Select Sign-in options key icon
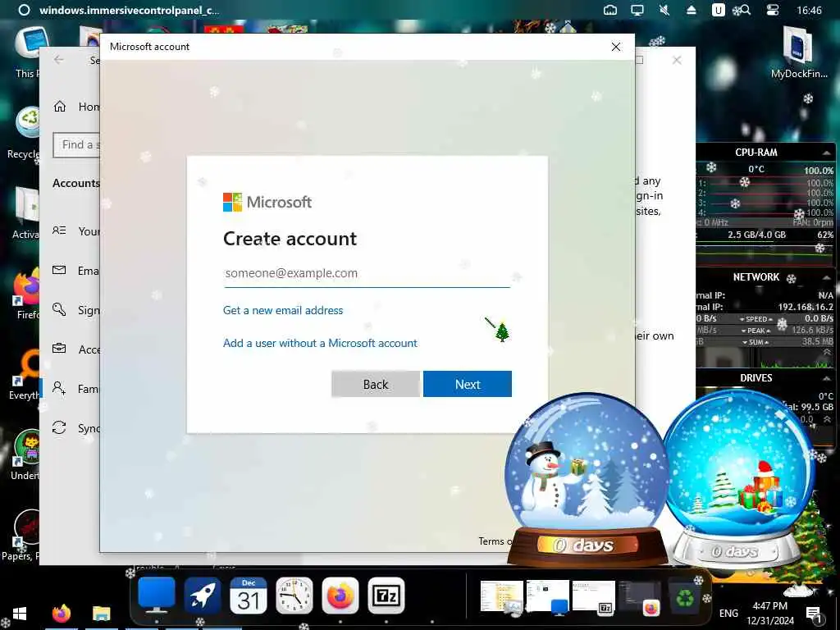This screenshot has width=840, height=630. tap(59, 309)
